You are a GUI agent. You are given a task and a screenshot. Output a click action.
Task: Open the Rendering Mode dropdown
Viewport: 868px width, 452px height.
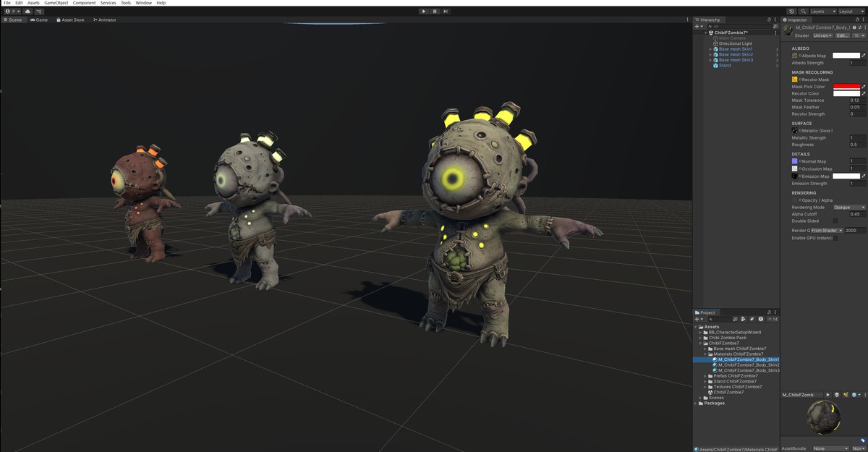848,207
